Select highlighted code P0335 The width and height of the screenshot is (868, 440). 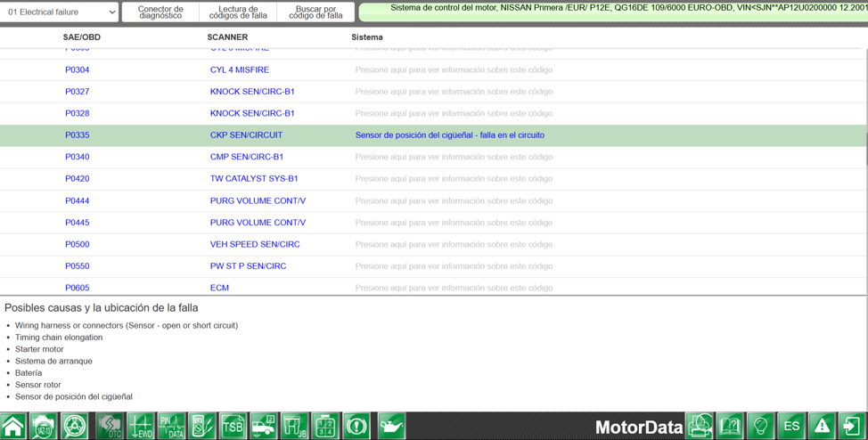coord(77,135)
